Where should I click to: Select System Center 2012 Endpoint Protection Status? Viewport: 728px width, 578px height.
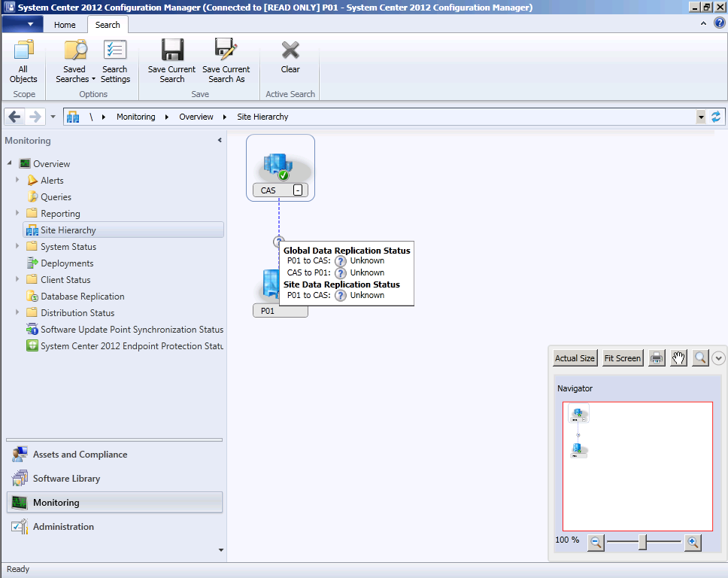pos(132,346)
